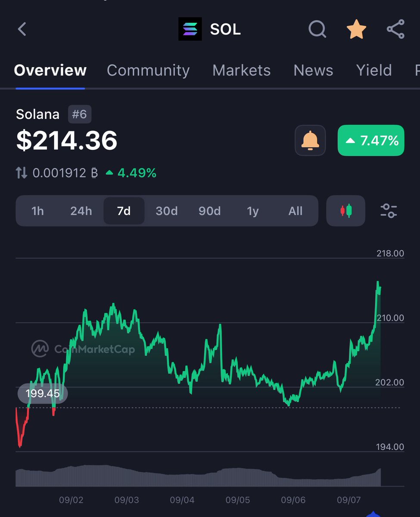Tap the 09/05 date label
420x517 pixels.
[238, 500]
